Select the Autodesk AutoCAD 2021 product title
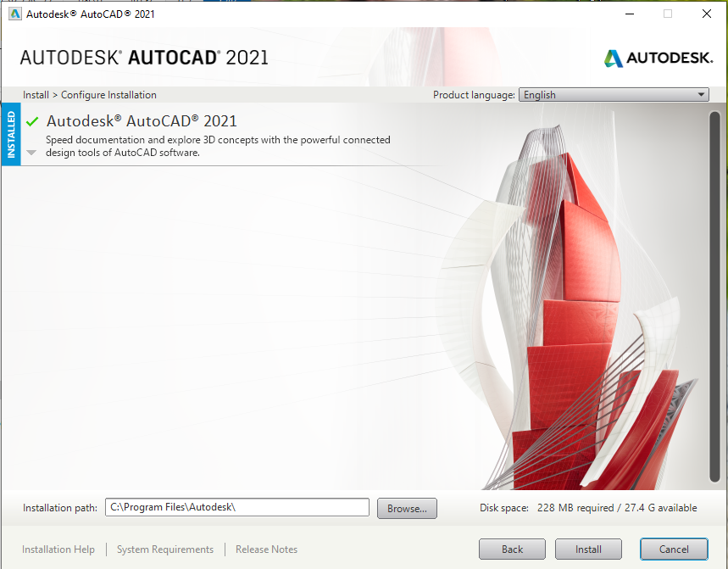This screenshot has width=728, height=569. click(x=142, y=121)
